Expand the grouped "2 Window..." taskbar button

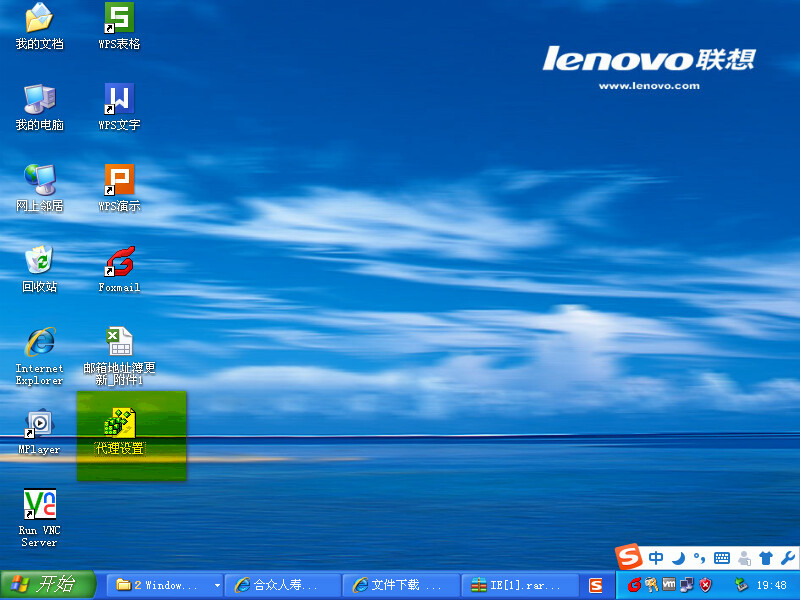(165, 585)
